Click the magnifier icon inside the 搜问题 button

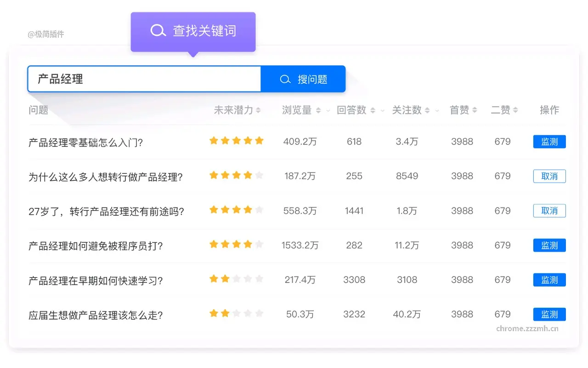pyautogui.click(x=286, y=79)
